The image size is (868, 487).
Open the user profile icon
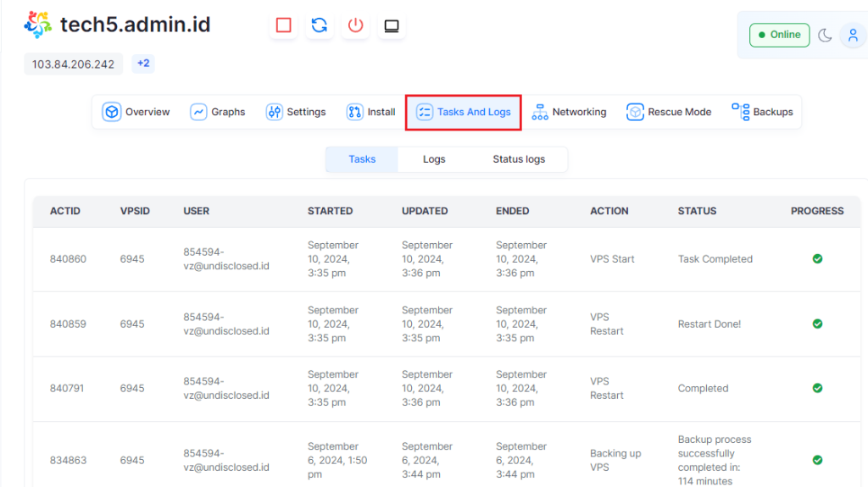click(x=852, y=35)
